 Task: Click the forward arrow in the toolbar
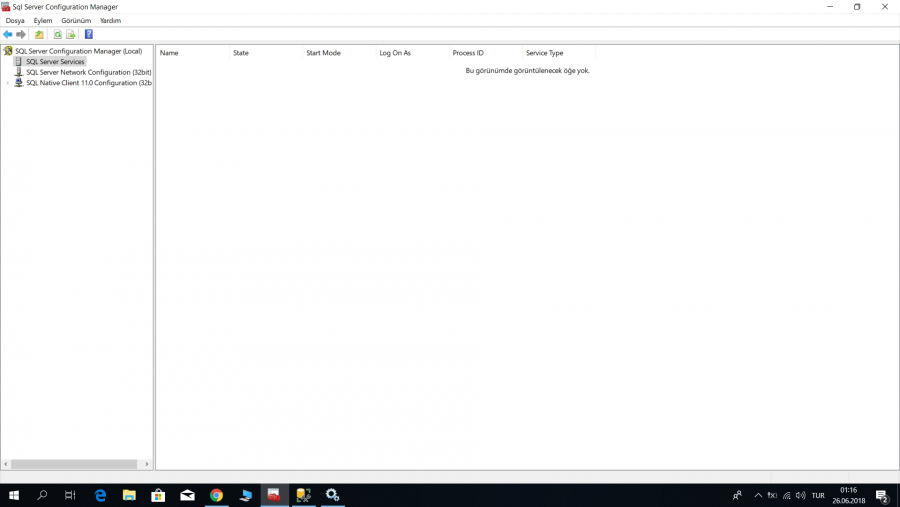21,34
